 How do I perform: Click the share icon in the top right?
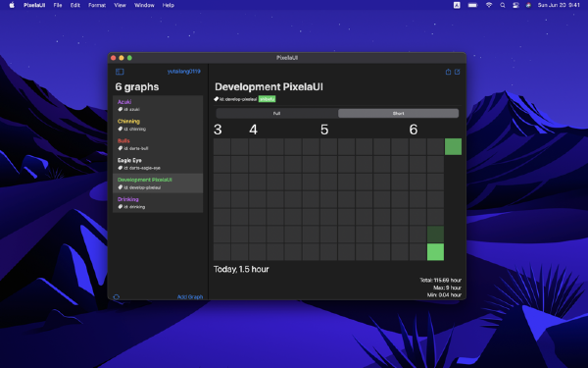coord(448,72)
